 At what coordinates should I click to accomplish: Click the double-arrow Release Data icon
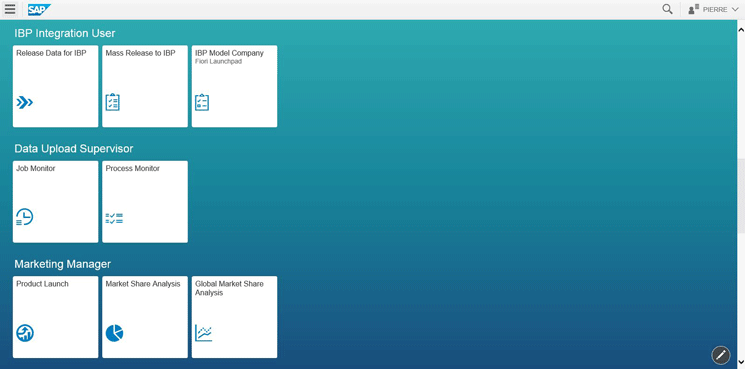pos(25,102)
